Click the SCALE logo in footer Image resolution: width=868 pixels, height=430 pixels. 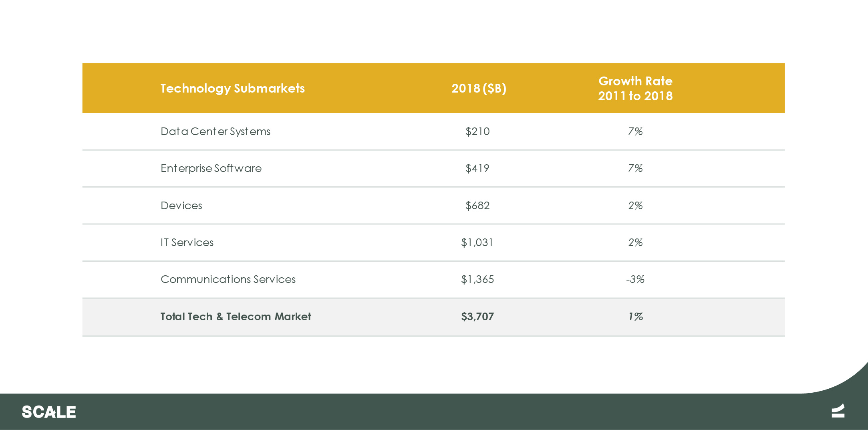[49, 412]
